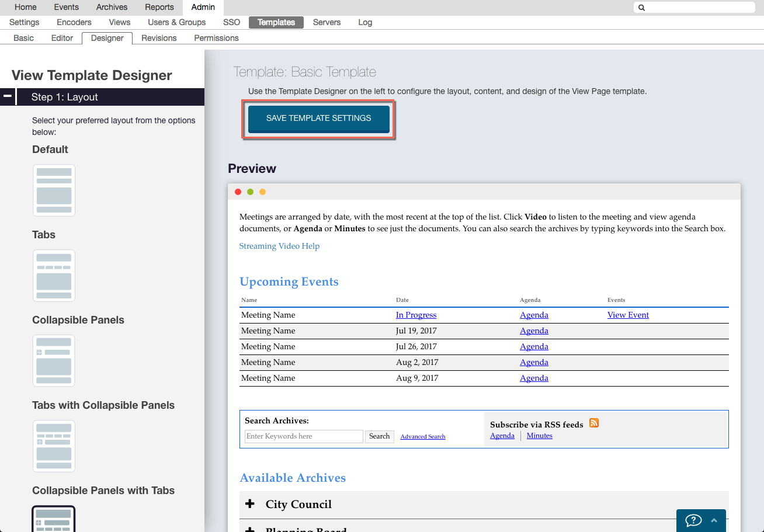Image resolution: width=764 pixels, height=532 pixels.
Task: Open the Reports top navigation tab
Action: 159,7
